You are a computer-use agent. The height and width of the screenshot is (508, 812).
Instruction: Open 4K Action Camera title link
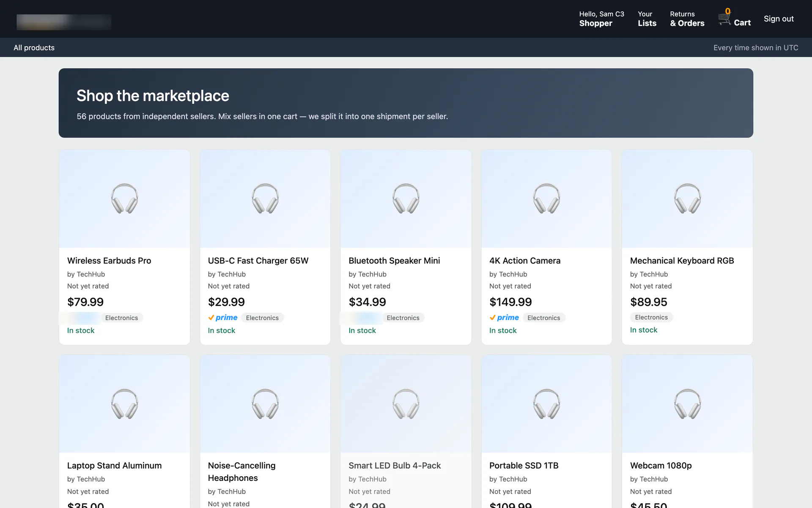tap(525, 261)
